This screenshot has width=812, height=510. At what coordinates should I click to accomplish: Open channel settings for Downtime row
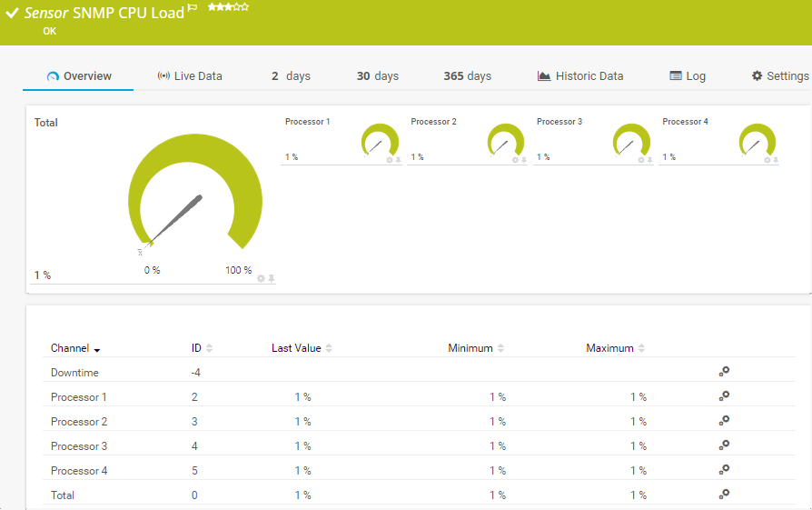tap(724, 372)
